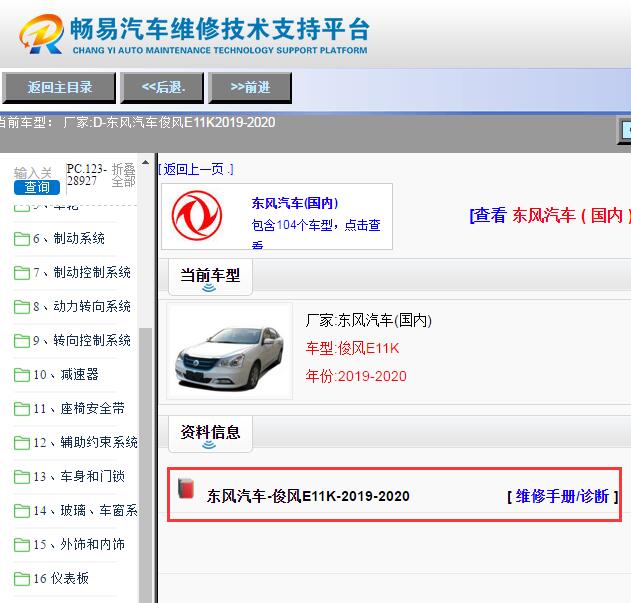Click the 年份:2019-2020 text
The height and width of the screenshot is (603, 631).
(x=356, y=376)
